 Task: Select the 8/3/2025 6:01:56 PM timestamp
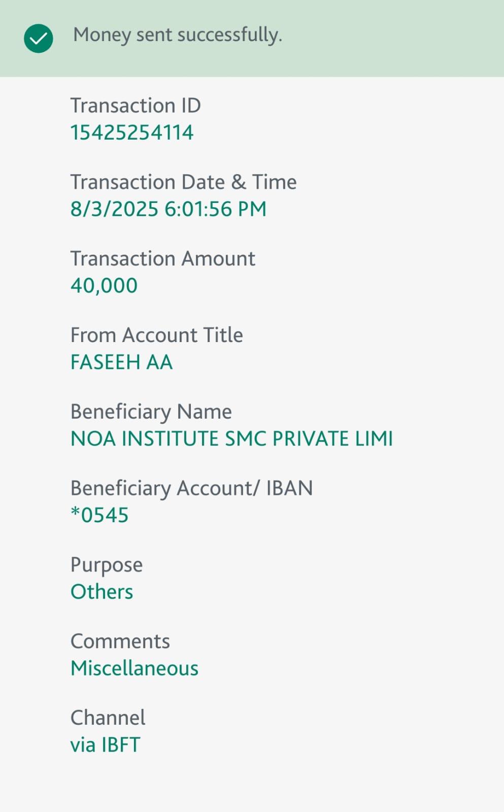tap(168, 209)
